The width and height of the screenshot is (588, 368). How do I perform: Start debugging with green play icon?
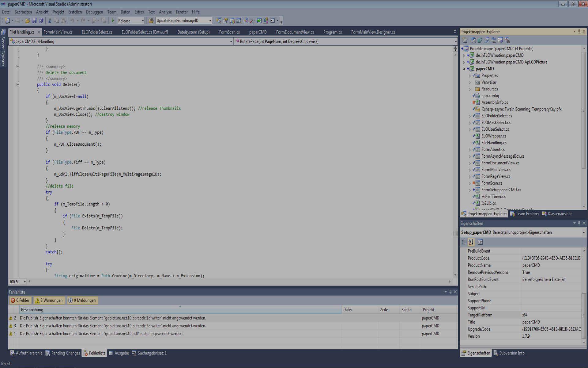pos(113,21)
